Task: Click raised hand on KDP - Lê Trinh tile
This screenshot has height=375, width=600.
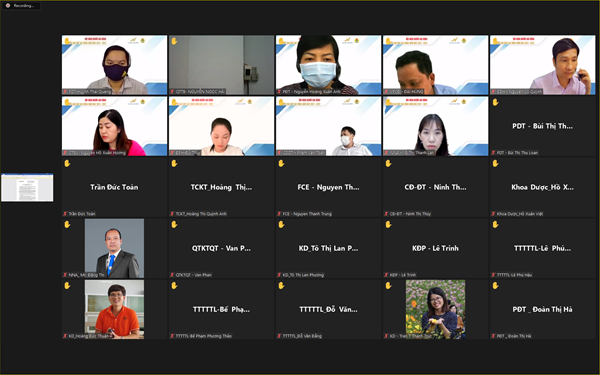Action: click(x=388, y=225)
